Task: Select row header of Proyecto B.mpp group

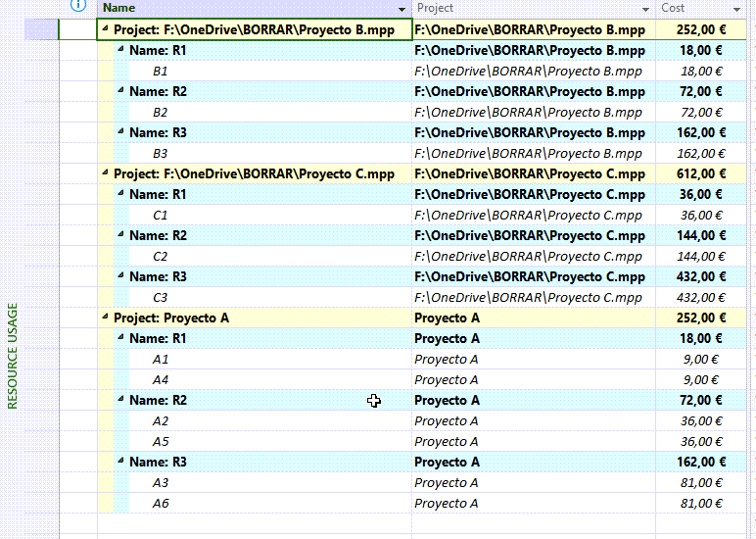Action: click(x=41, y=30)
